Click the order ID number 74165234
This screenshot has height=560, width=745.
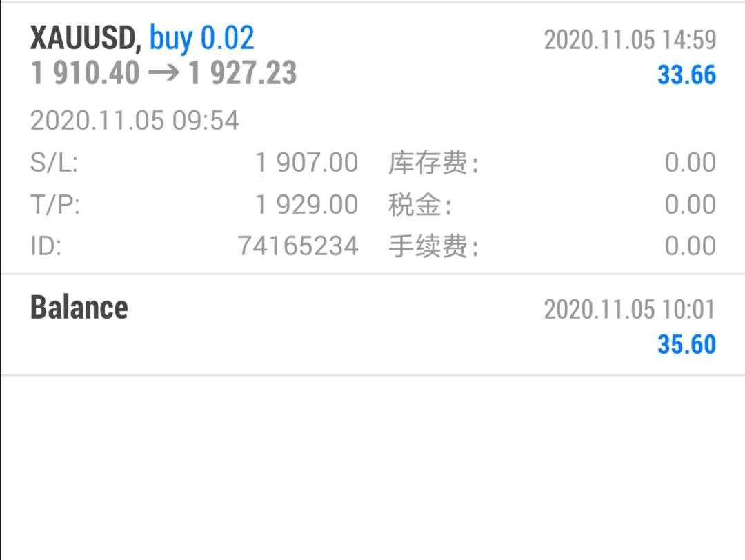point(298,246)
